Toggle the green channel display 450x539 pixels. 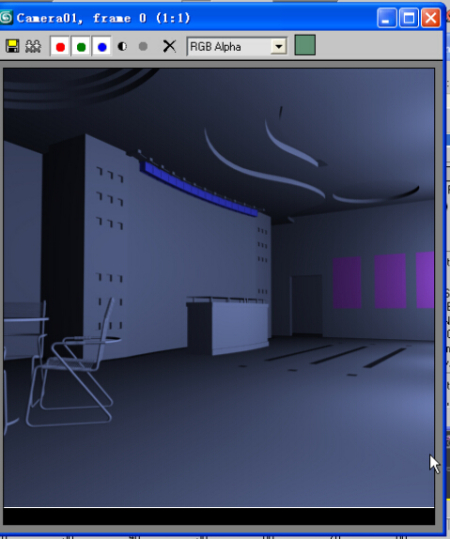click(81, 46)
